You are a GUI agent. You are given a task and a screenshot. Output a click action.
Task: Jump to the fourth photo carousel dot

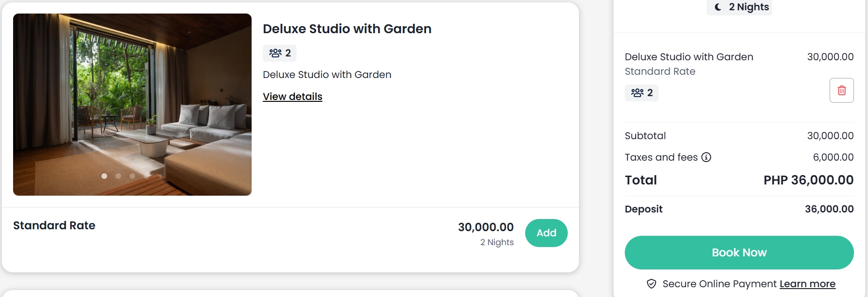(x=146, y=176)
